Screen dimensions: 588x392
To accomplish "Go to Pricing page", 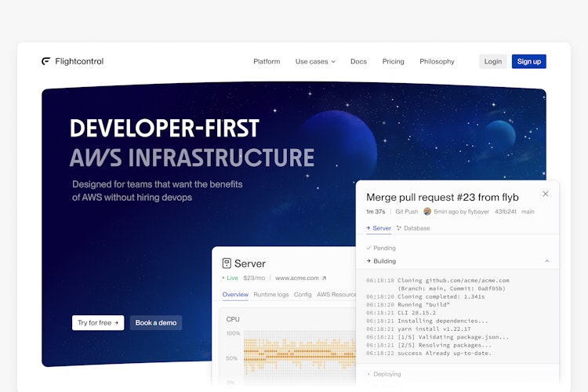I will coord(393,61).
